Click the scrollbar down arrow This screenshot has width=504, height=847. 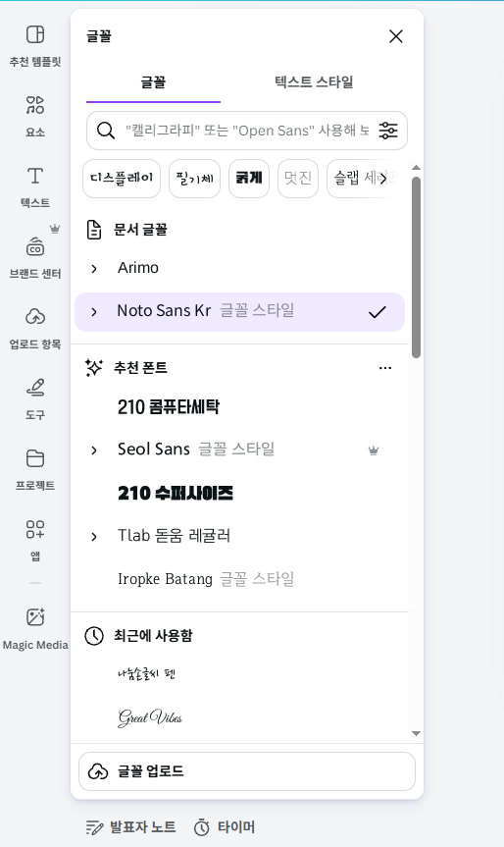point(416,733)
